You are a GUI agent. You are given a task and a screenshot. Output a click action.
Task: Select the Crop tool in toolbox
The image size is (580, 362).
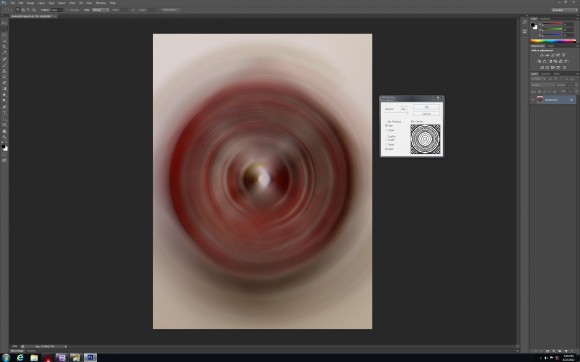[4, 47]
